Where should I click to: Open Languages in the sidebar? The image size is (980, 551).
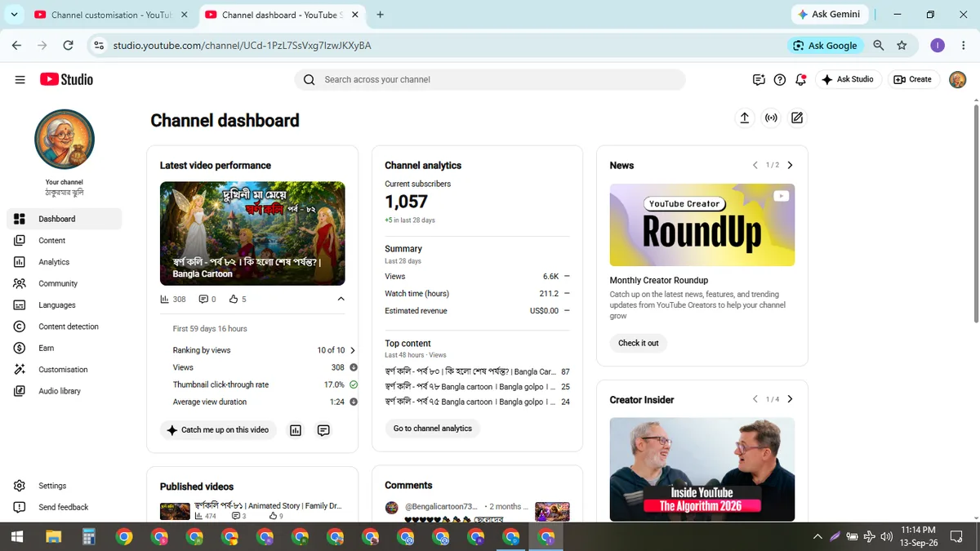(x=65, y=304)
